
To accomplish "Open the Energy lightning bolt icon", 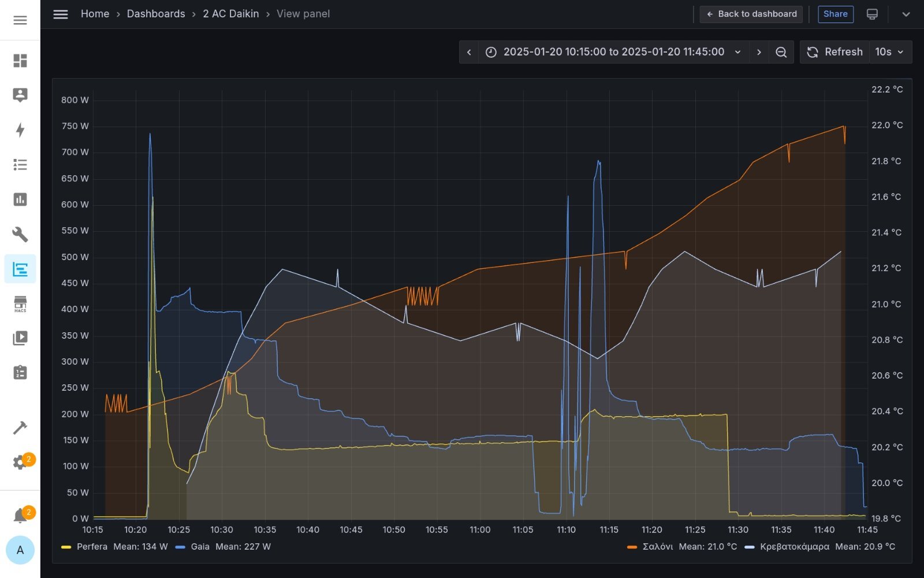I will click(20, 129).
